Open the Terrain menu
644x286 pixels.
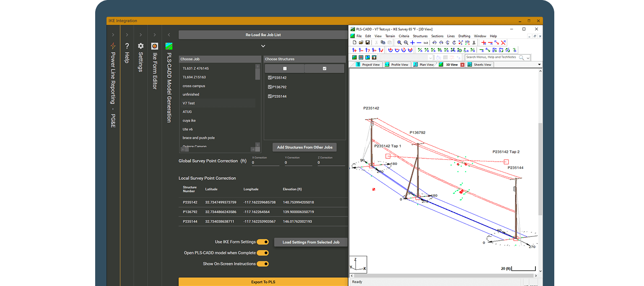pos(390,36)
